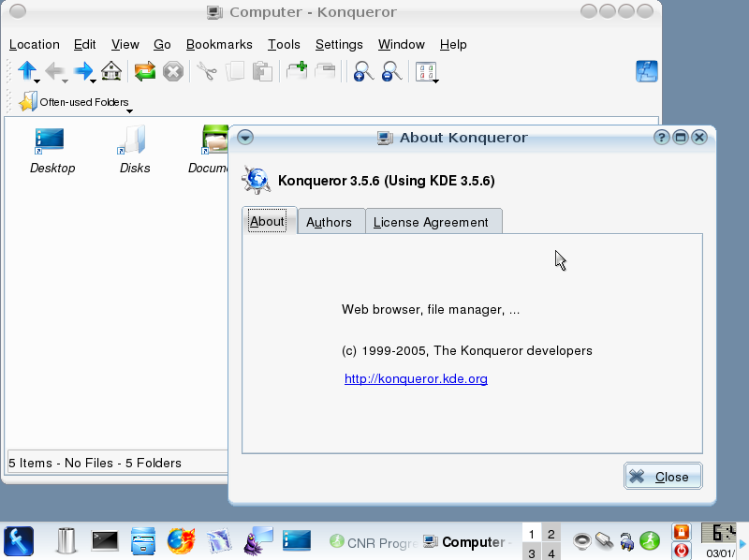Click the icon view mode button
The height and width of the screenshot is (560, 749).
coord(425,72)
